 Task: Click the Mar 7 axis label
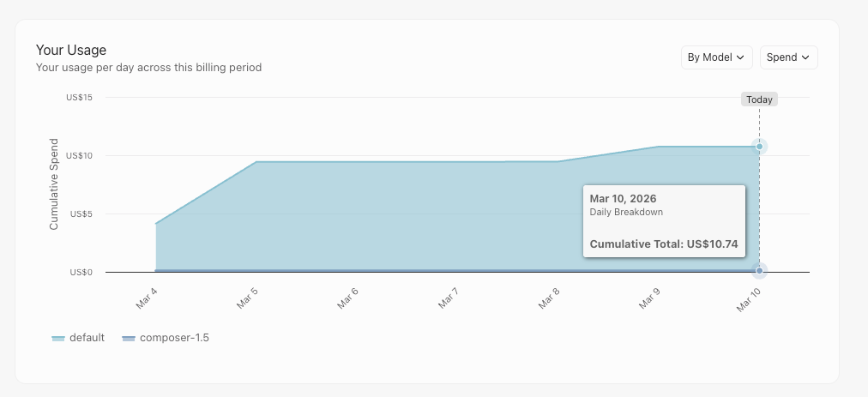click(449, 298)
